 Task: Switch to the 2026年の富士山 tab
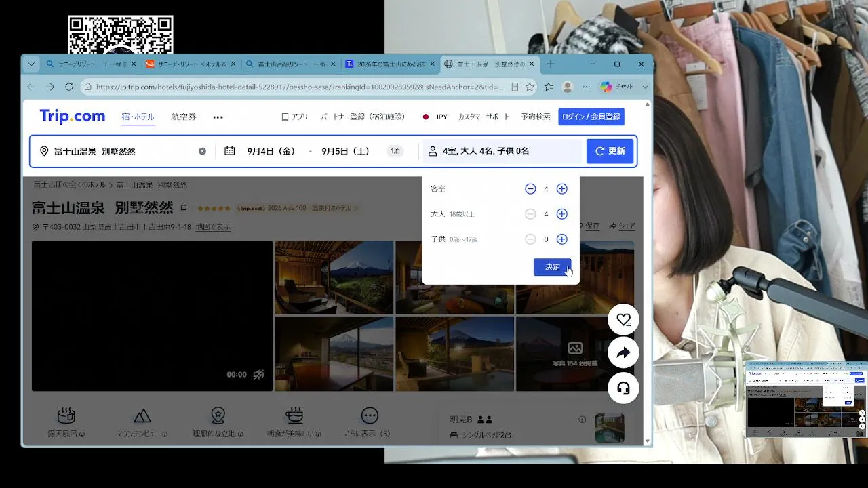pos(389,64)
